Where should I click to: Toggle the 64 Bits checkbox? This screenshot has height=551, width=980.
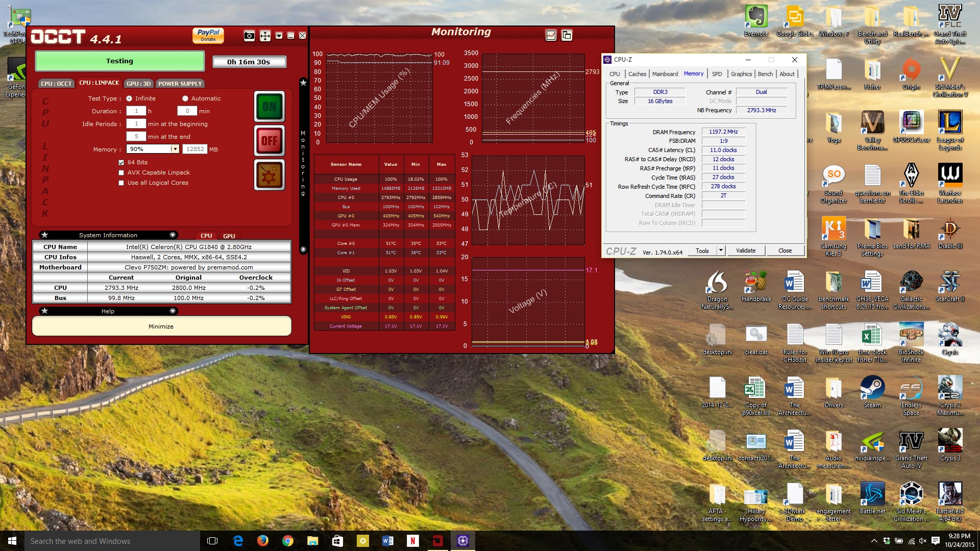click(x=121, y=162)
